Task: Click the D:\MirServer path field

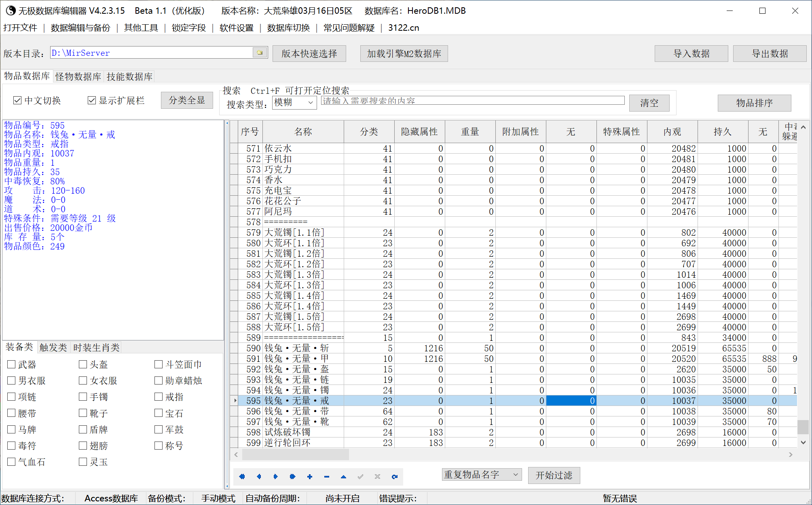Action: [x=151, y=53]
